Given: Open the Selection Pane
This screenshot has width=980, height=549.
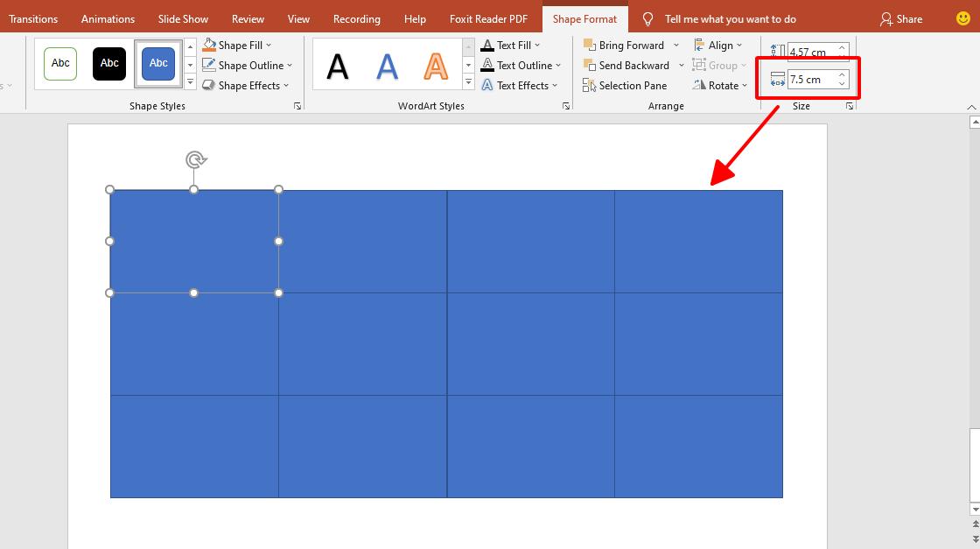Looking at the screenshot, I should pyautogui.click(x=625, y=85).
